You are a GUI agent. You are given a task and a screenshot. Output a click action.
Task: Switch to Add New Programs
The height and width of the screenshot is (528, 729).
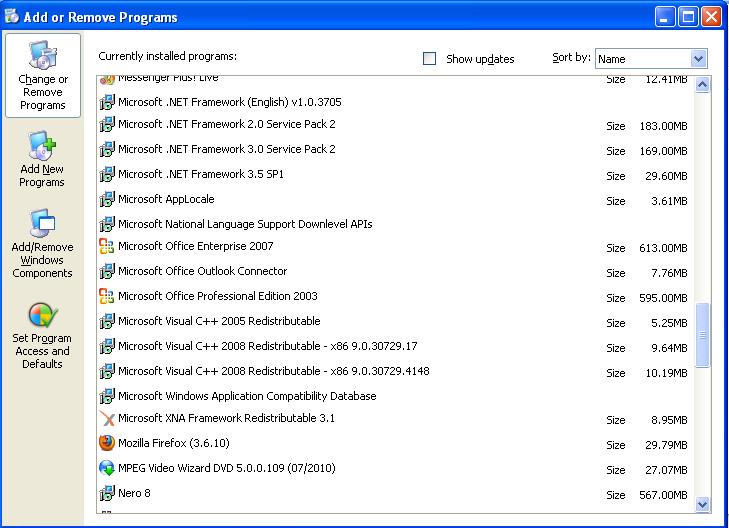click(43, 160)
